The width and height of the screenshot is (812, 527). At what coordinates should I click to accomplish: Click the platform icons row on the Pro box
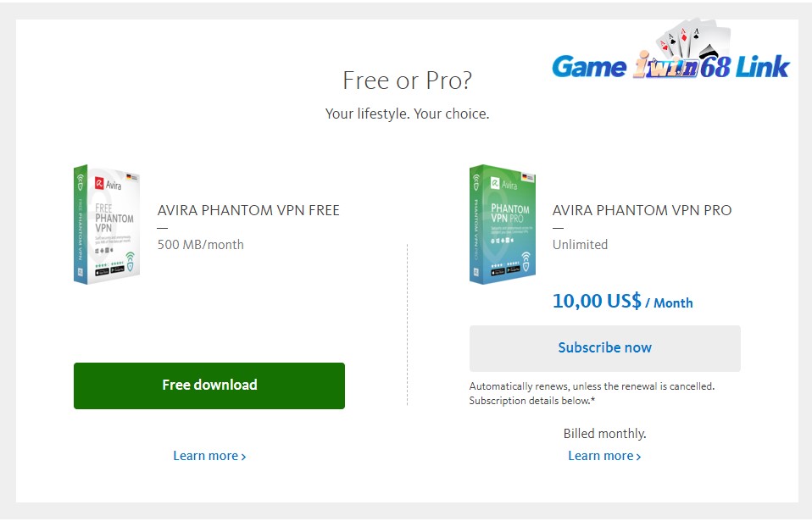(x=502, y=240)
